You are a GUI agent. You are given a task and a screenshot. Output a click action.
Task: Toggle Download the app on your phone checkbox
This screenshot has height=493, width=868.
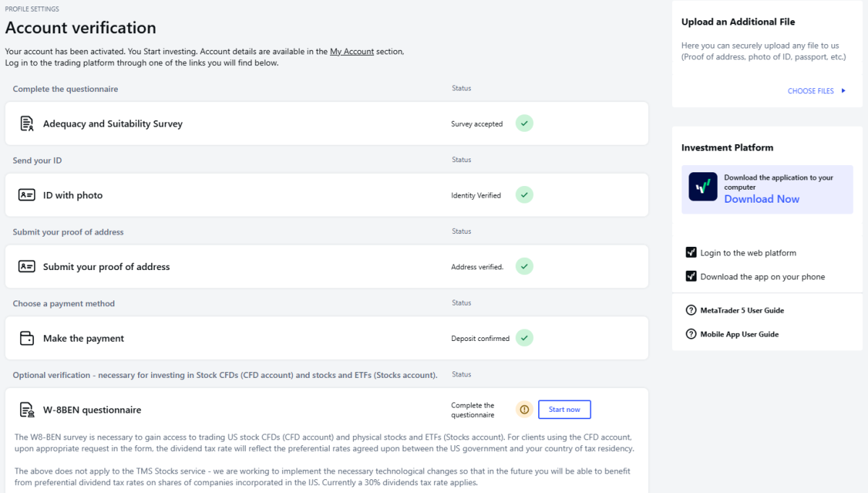click(691, 277)
